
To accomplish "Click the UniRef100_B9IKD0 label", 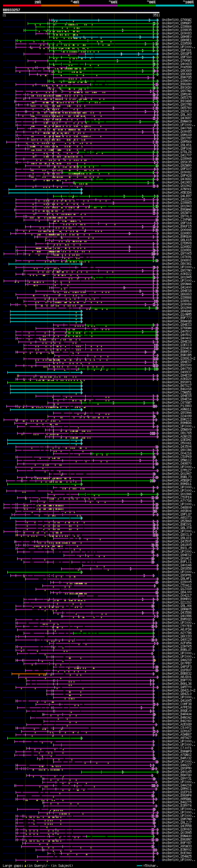I will (177, 88).
